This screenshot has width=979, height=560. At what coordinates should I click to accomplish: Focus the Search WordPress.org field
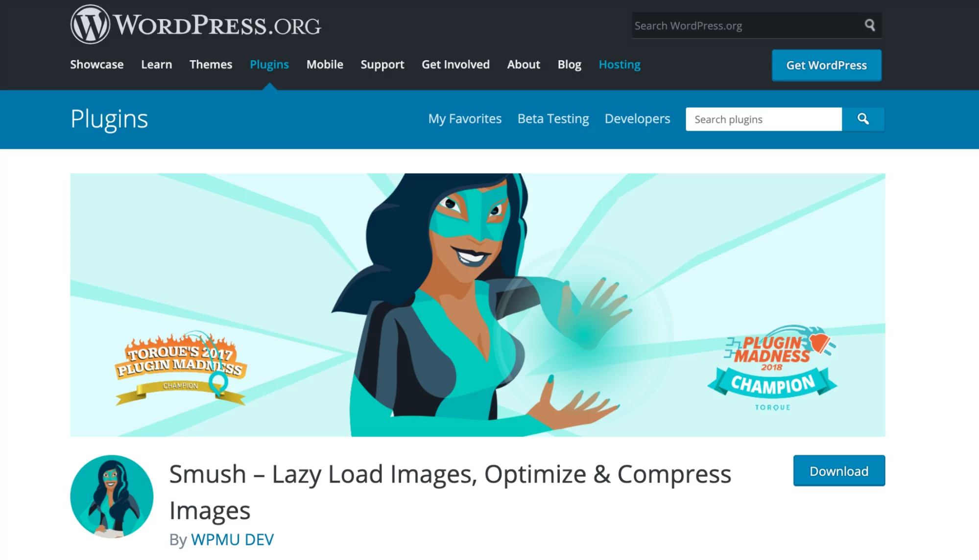[x=747, y=25]
